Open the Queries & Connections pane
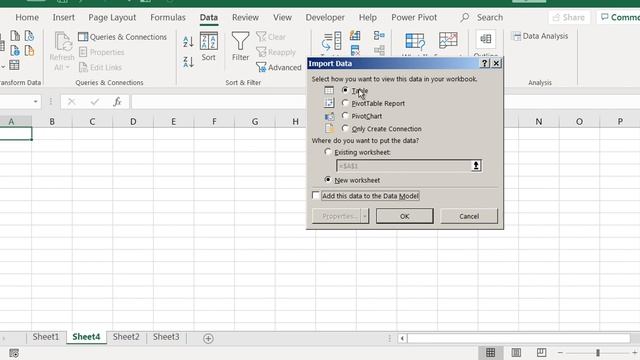 pos(122,37)
